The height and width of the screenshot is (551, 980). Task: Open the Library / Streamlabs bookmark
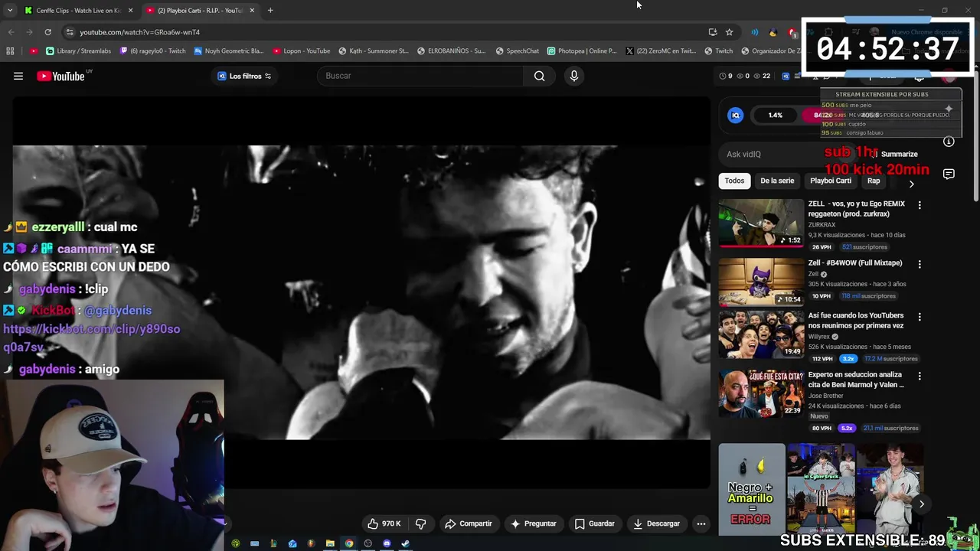(x=78, y=51)
